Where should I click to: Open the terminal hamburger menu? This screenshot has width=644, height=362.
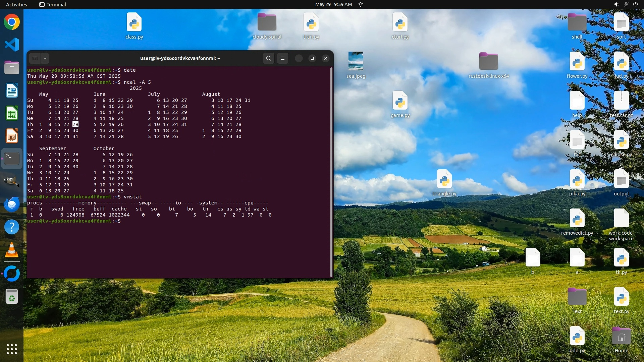[x=283, y=58]
